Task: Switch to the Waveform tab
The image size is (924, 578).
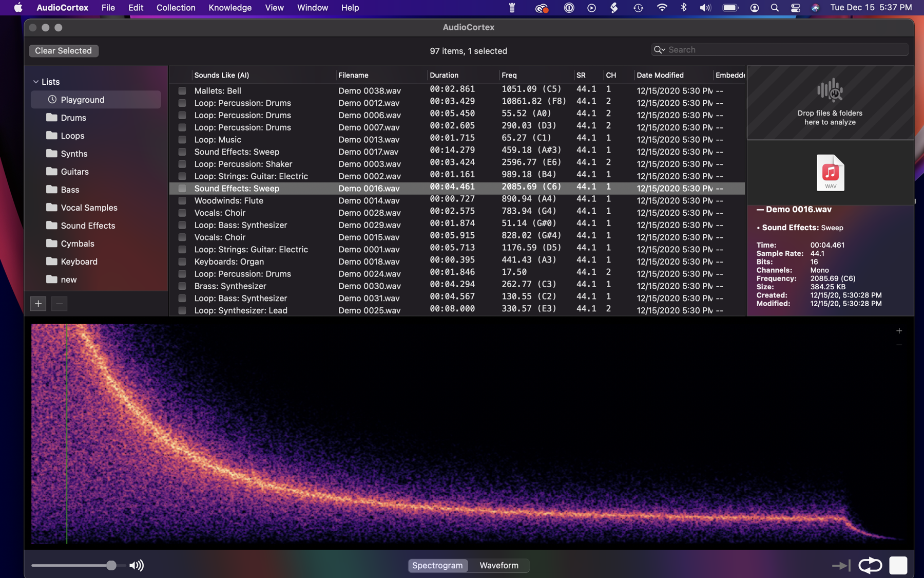Action: [498, 565]
